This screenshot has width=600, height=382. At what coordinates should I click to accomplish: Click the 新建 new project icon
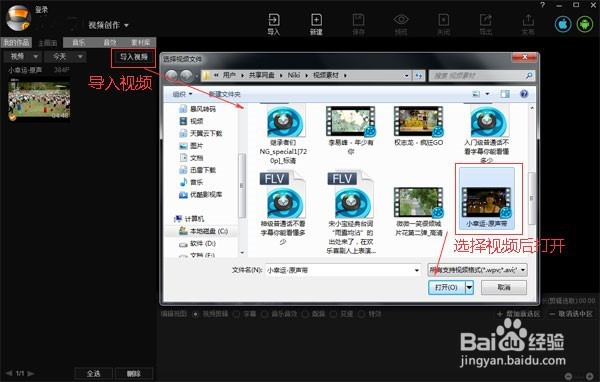click(x=316, y=24)
